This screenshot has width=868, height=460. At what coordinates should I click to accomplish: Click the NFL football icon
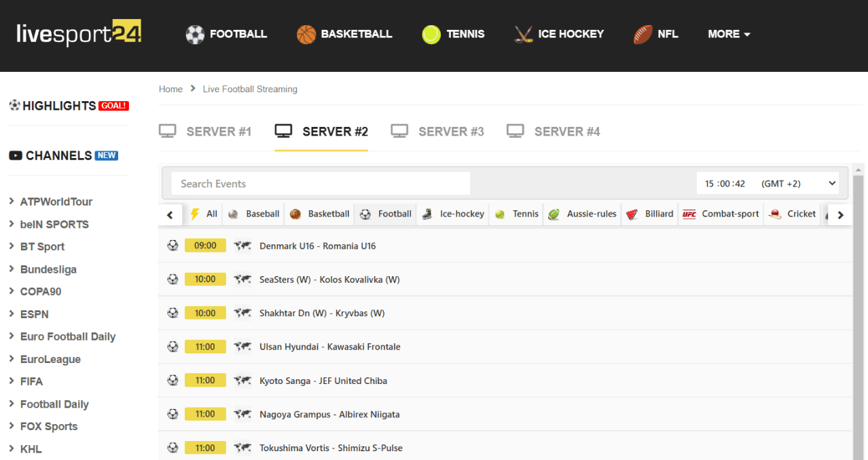(x=643, y=34)
